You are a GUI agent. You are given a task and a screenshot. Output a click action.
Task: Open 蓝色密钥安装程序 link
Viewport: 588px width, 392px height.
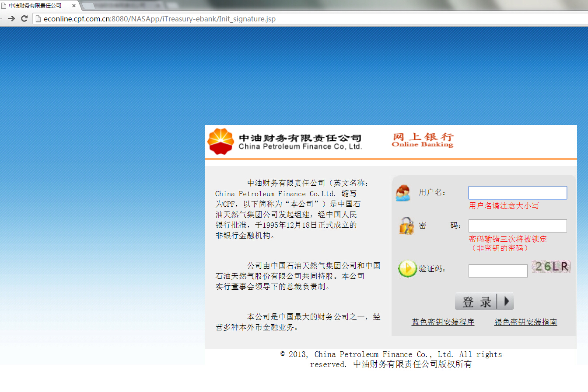[443, 322]
